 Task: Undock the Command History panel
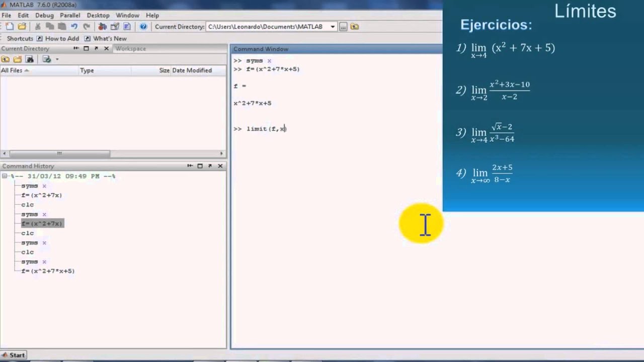(210, 166)
